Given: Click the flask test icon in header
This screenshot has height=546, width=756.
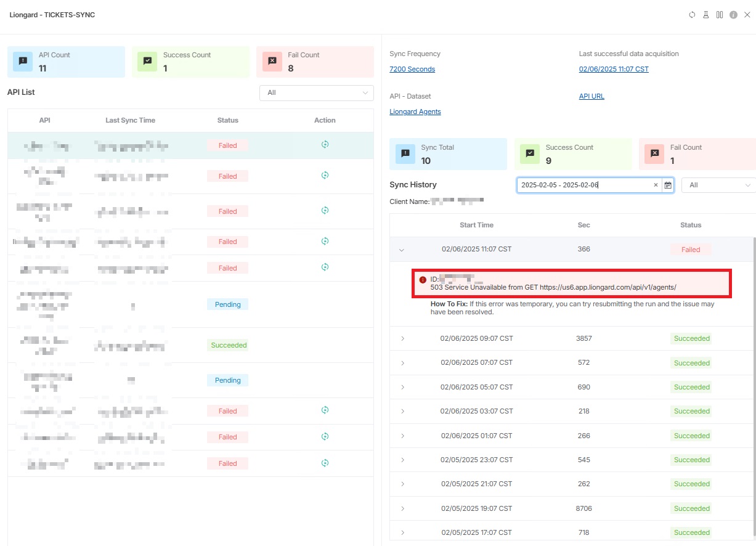Looking at the screenshot, I should [x=706, y=15].
